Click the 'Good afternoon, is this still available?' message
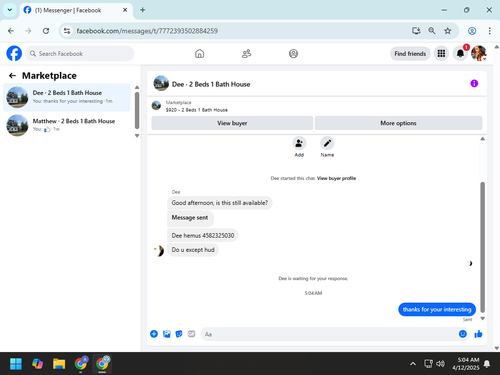This screenshot has width=500, height=375. pos(220,203)
